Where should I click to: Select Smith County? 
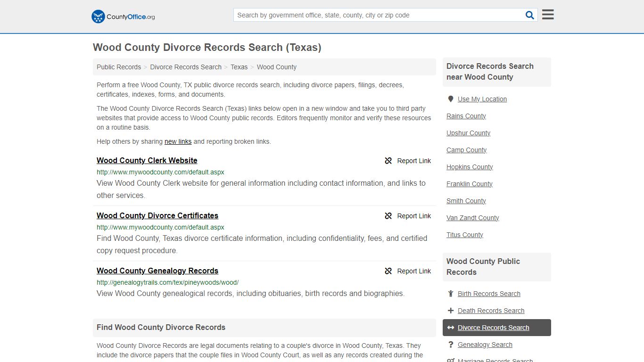click(466, 201)
